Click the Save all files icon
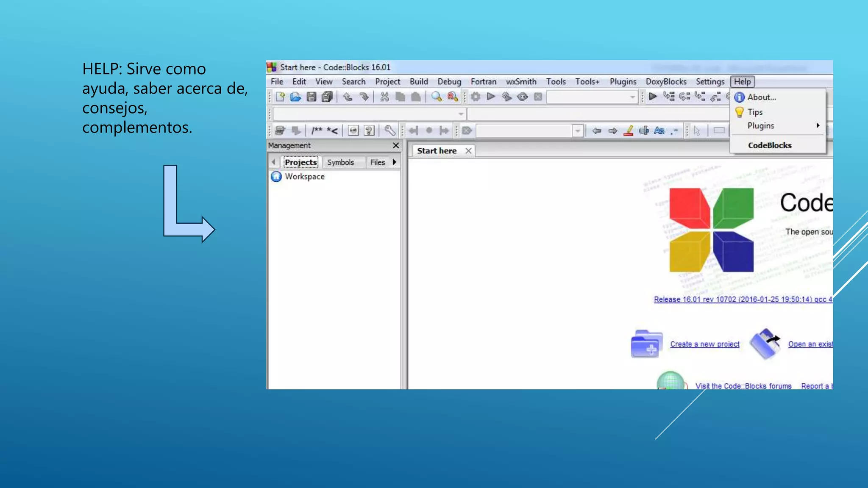This screenshot has width=868, height=488. [x=327, y=97]
